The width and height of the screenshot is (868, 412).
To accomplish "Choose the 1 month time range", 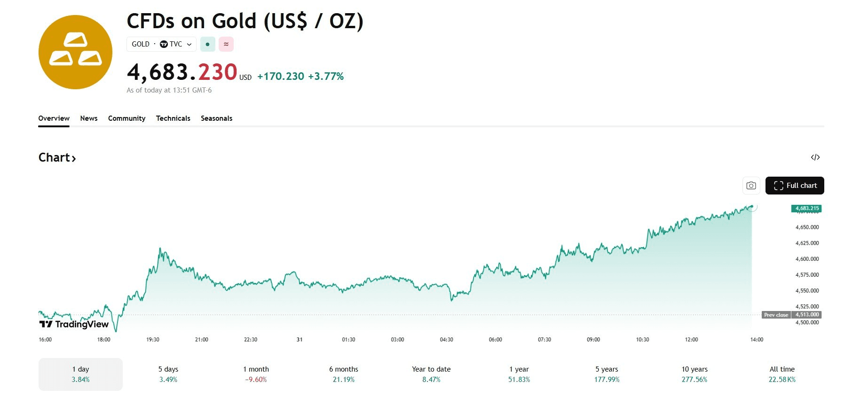I will click(256, 374).
